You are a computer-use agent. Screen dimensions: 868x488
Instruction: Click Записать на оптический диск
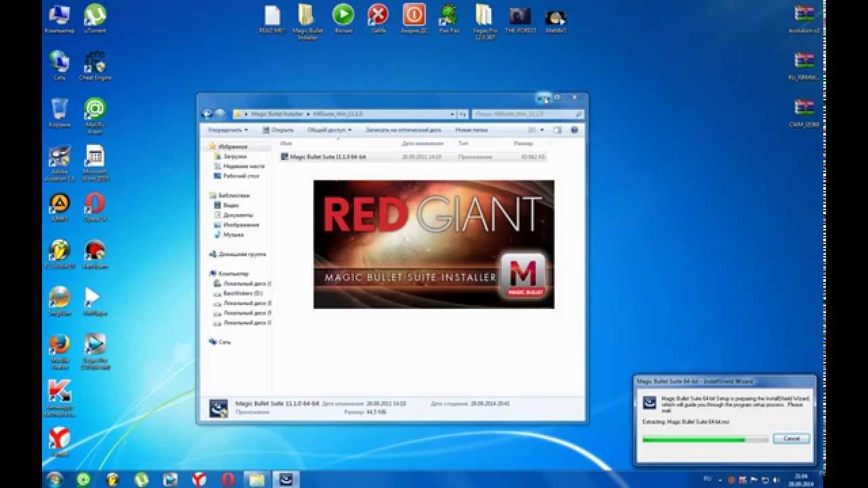click(403, 129)
